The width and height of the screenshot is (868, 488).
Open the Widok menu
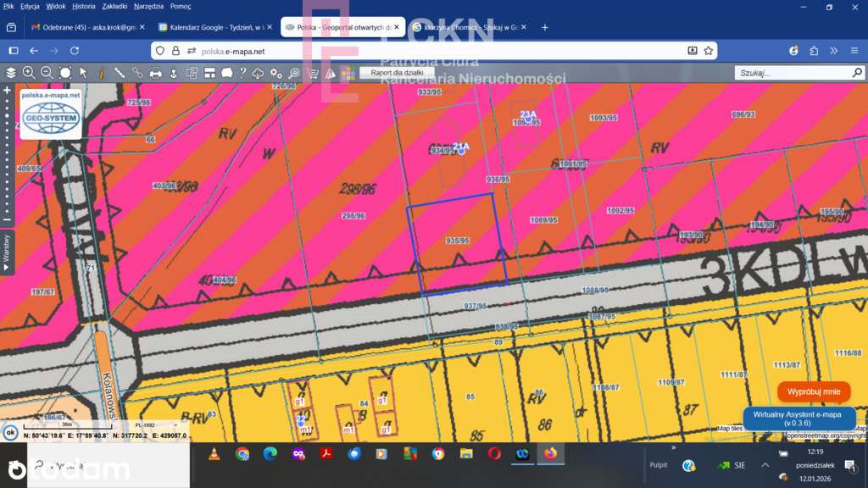(x=55, y=6)
